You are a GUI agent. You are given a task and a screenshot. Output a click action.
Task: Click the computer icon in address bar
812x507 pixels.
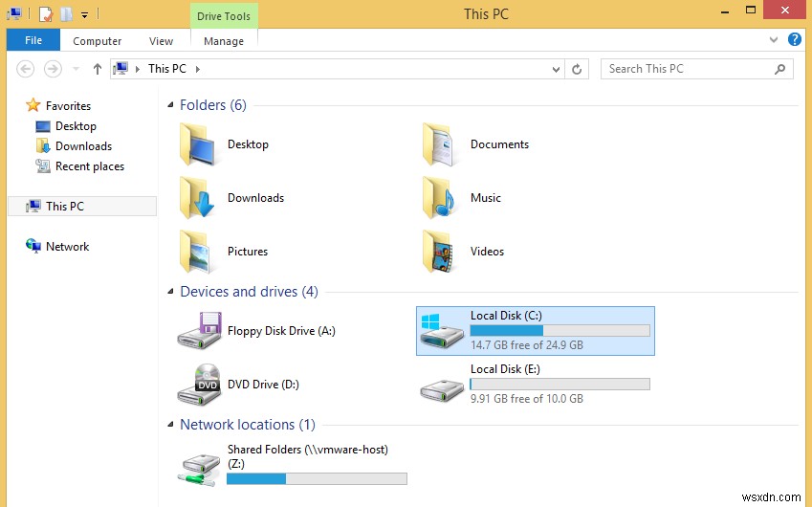(x=121, y=68)
